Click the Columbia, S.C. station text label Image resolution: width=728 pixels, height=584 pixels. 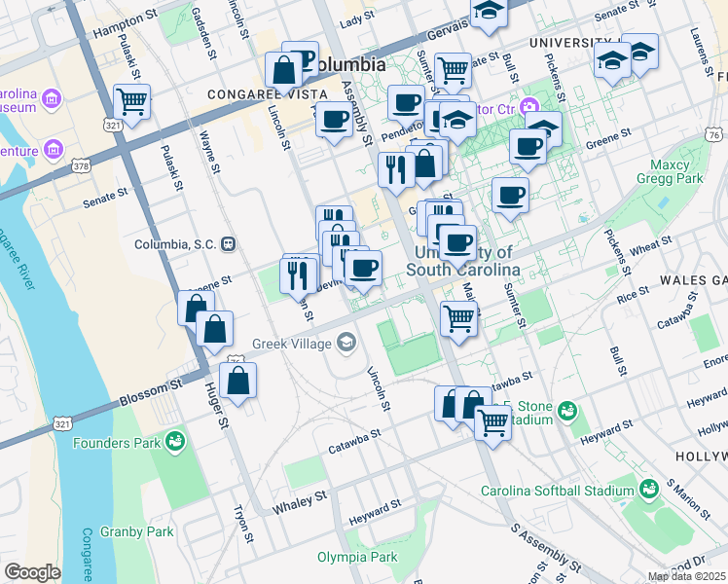176,244
